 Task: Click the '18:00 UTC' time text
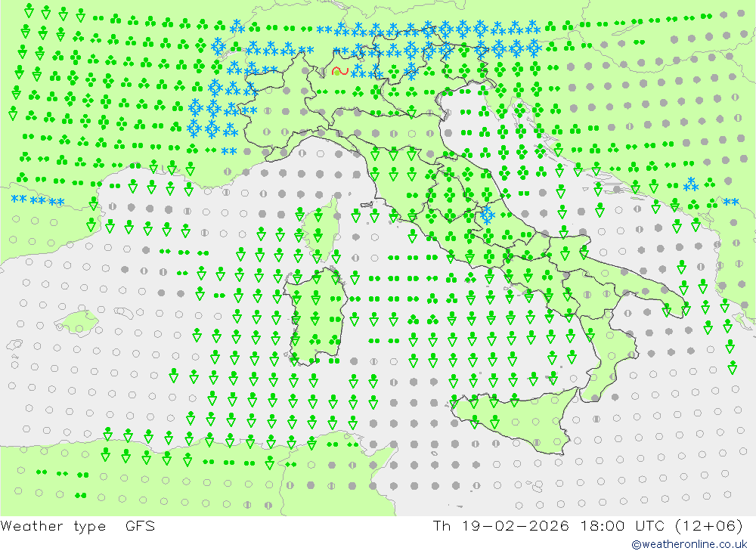622,525
